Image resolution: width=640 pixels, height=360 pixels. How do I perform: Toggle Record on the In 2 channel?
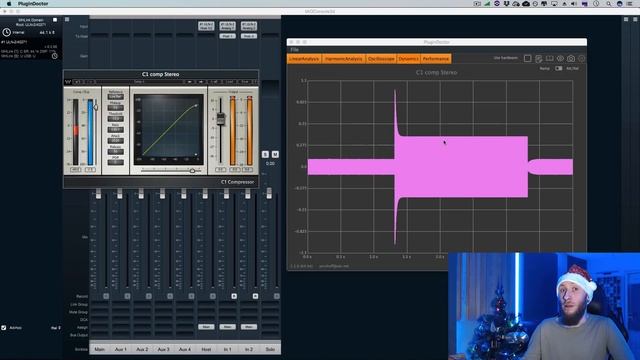point(255,296)
